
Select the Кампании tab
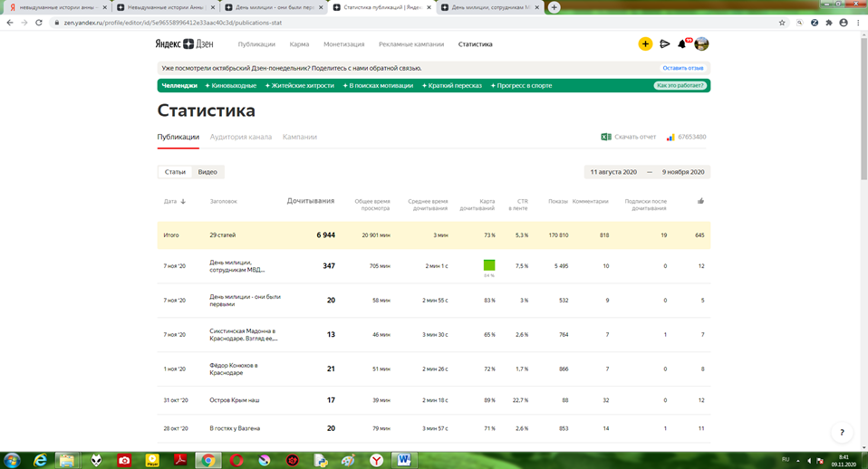300,137
